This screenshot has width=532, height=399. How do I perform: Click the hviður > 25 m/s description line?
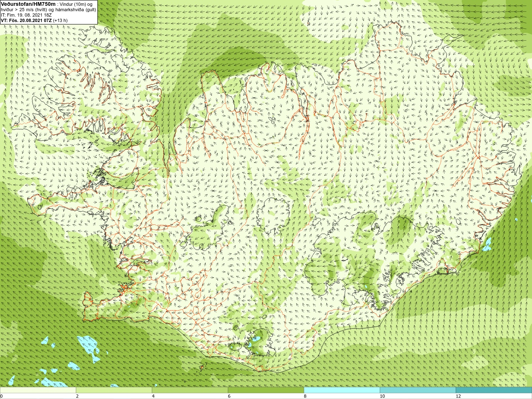point(48,10)
